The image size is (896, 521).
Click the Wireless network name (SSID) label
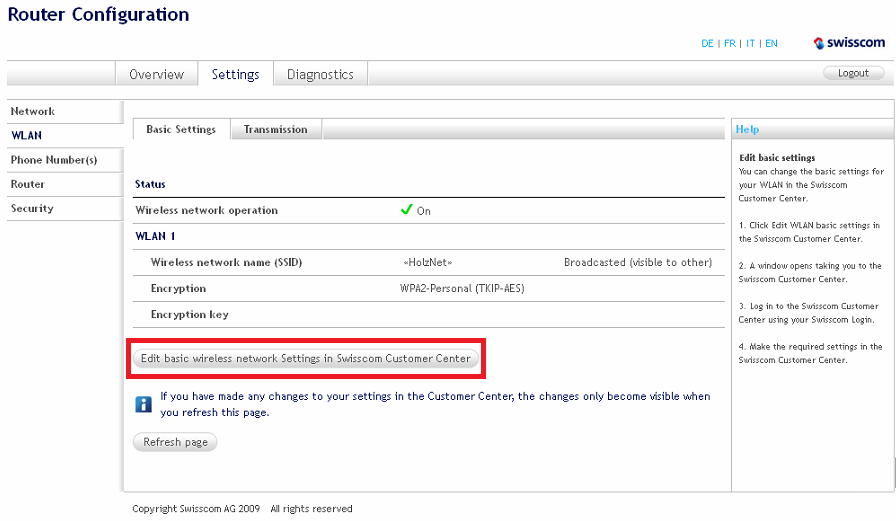(x=226, y=262)
